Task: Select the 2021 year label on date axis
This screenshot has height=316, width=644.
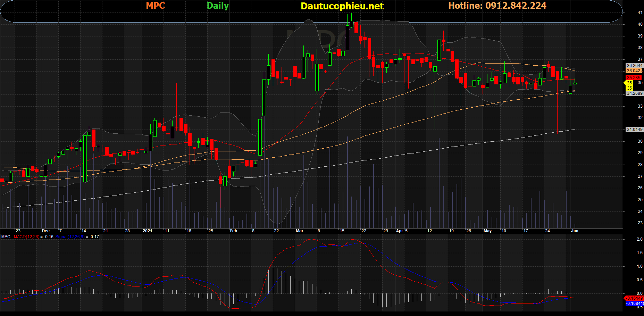Action: 148,231
